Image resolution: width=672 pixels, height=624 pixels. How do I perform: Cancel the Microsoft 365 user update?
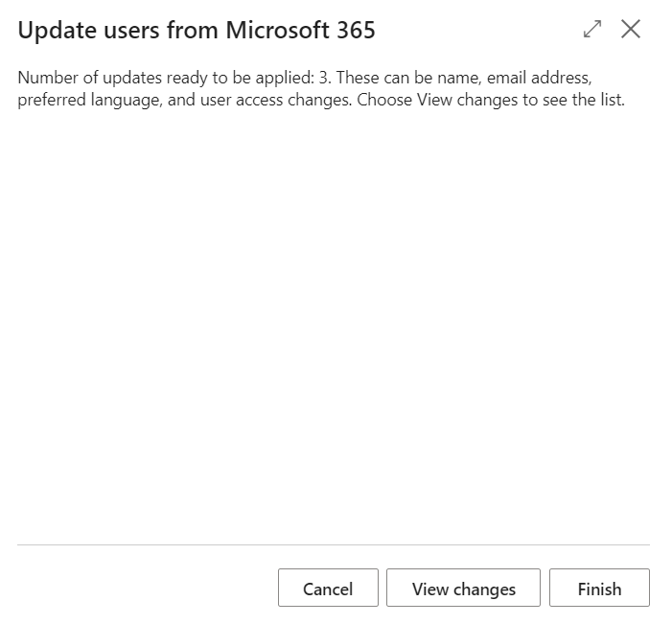click(x=328, y=588)
